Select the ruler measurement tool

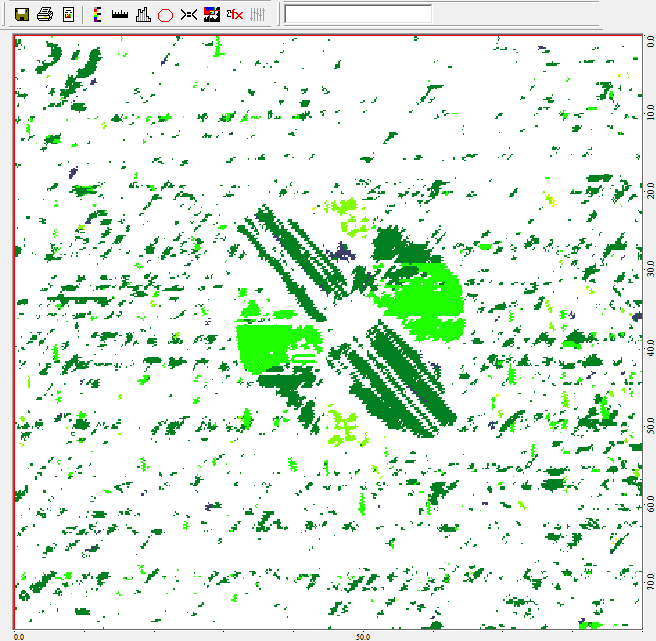pyautogui.click(x=119, y=14)
